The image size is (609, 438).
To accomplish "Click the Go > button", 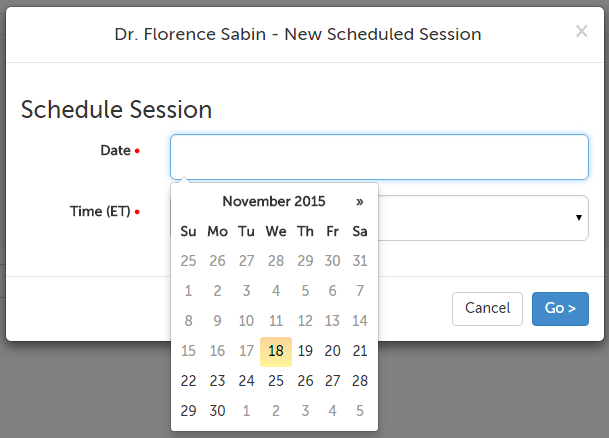I will [x=559, y=308].
